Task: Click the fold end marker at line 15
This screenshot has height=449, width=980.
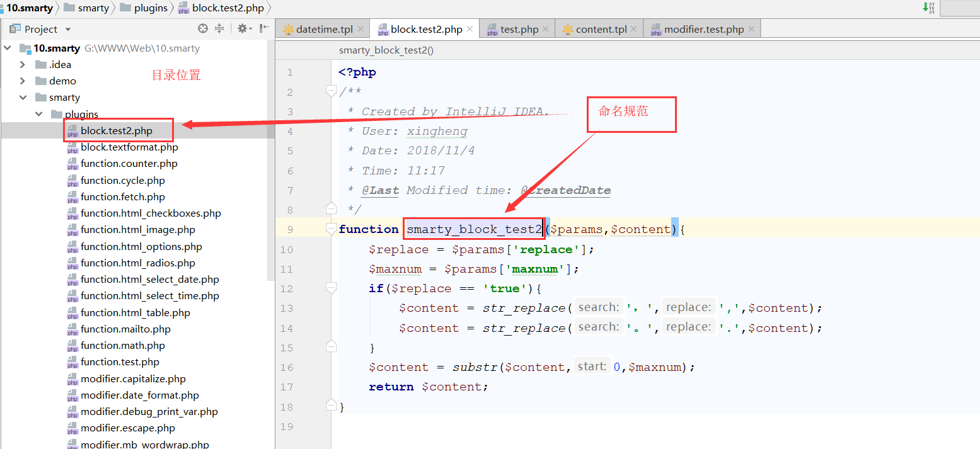Action: (x=331, y=347)
